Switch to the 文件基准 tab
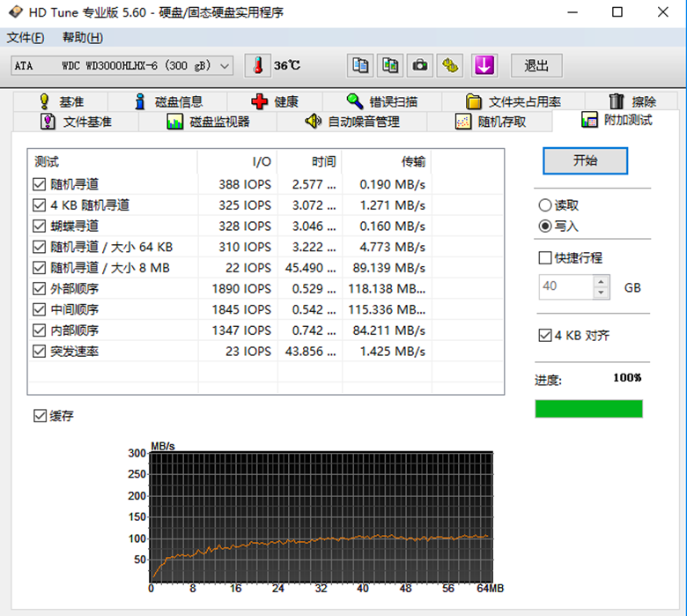 tap(76, 122)
